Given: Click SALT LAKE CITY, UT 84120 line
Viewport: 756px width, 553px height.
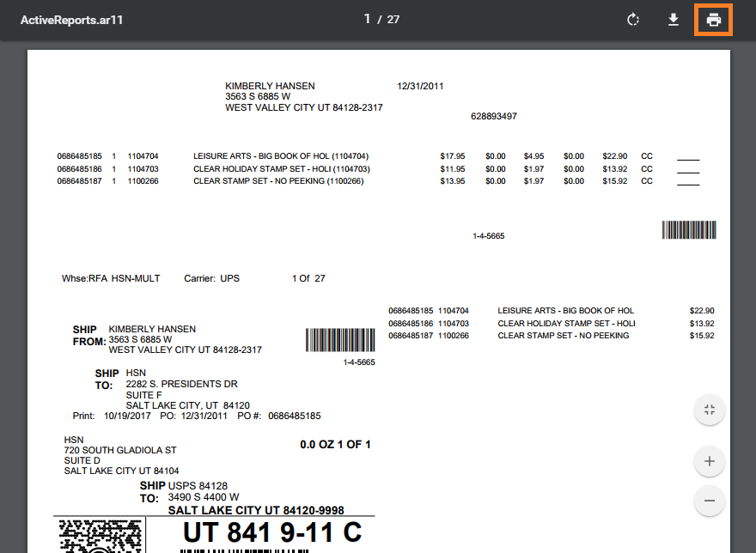Looking at the screenshot, I should (x=188, y=405).
